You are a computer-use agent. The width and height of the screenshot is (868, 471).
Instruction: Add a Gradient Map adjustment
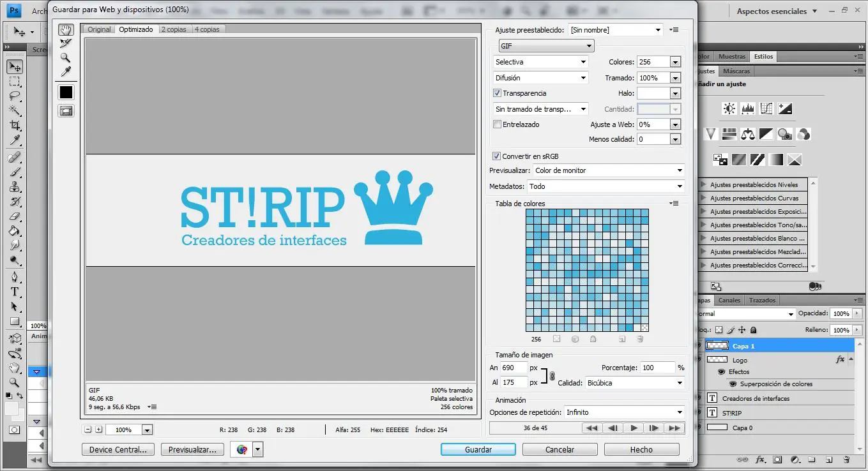coord(776,160)
